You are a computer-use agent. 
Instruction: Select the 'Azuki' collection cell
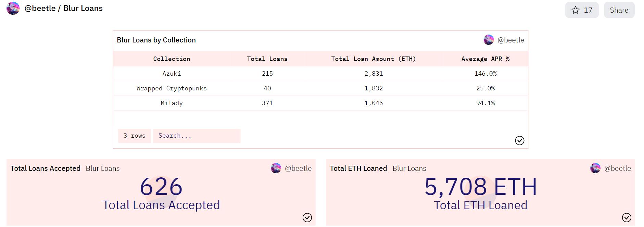coord(172,74)
